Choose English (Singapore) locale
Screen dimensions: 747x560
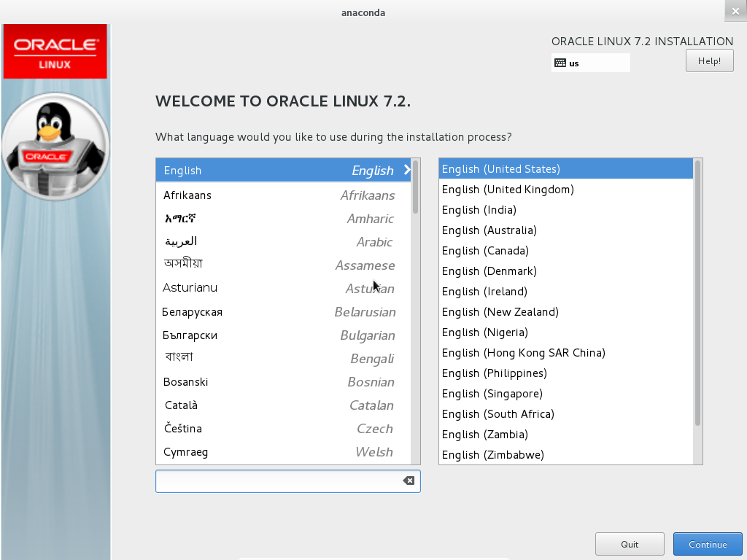coord(566,394)
